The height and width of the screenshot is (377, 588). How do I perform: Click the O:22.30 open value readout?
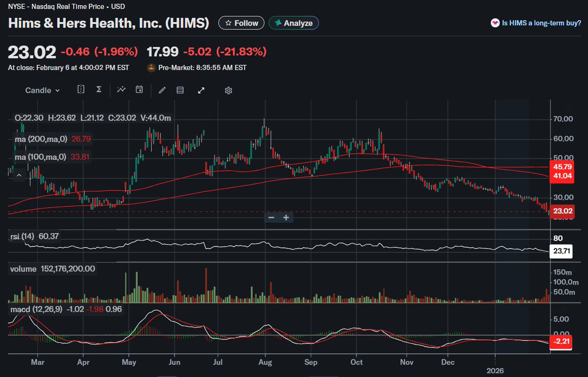click(x=28, y=118)
